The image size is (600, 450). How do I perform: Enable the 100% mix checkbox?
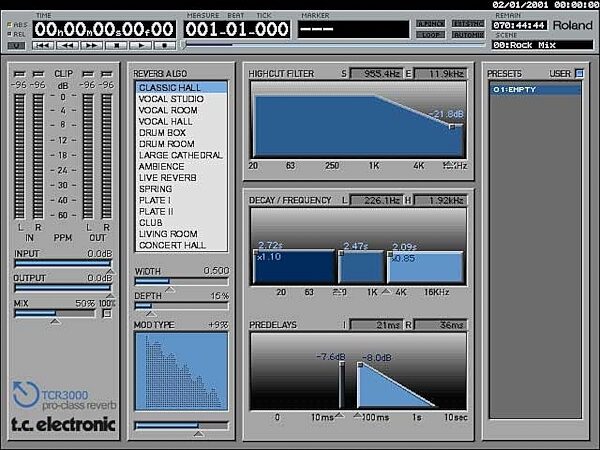(x=107, y=314)
